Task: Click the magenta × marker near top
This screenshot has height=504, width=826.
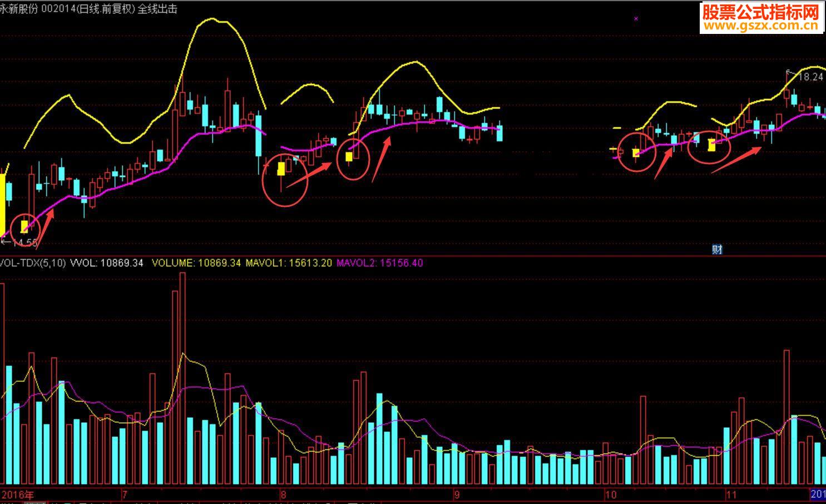Action: (636, 18)
